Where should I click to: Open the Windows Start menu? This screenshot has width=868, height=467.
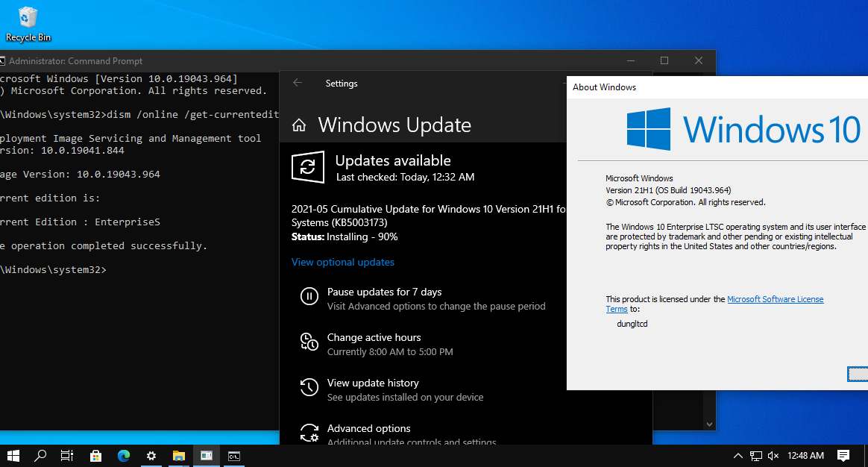(13, 456)
